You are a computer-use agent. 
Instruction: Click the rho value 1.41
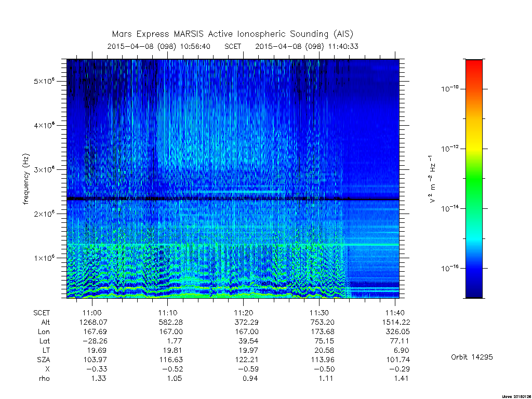tap(402, 378)
